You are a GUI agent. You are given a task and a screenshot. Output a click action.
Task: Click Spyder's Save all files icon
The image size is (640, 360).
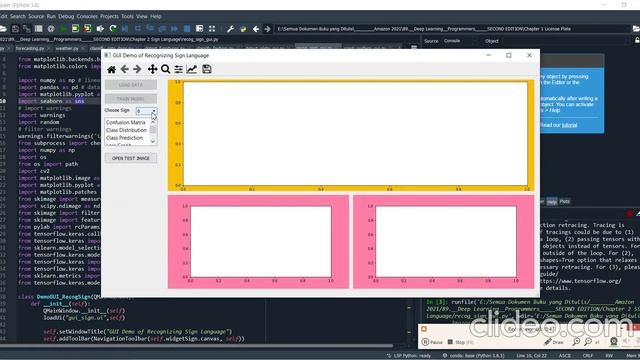(x=27, y=29)
